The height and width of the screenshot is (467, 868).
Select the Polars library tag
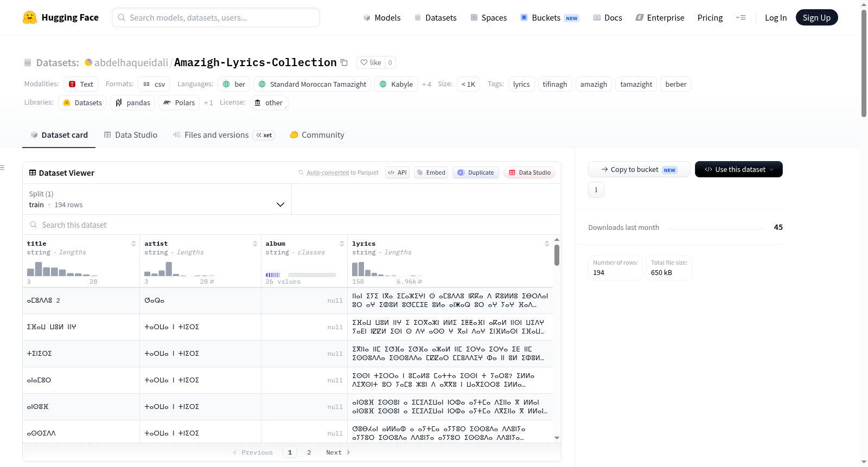point(179,103)
